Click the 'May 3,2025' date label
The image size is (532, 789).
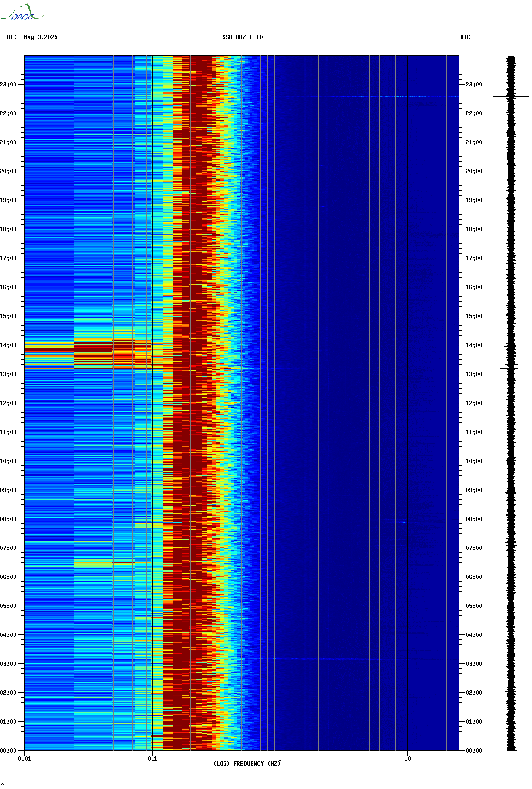(x=41, y=37)
